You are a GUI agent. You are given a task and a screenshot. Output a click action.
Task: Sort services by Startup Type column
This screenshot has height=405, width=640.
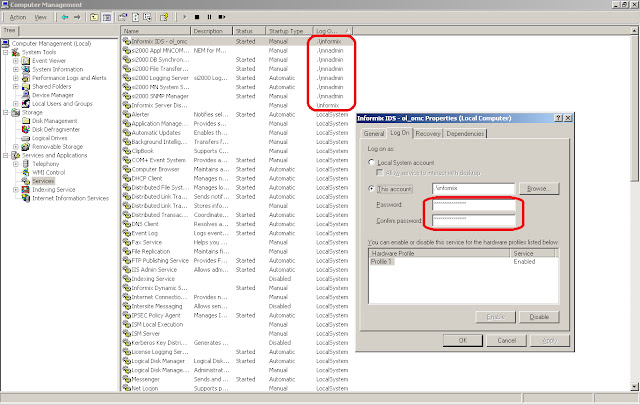289,31
